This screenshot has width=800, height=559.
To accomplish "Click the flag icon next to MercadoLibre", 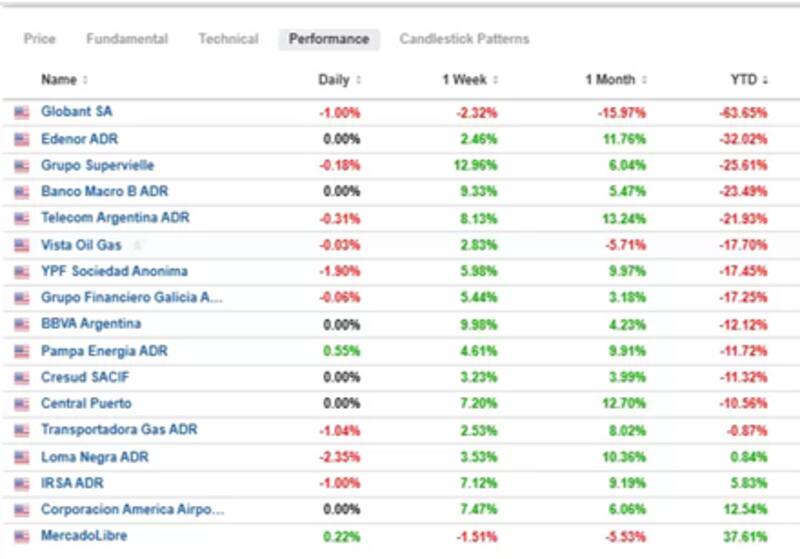I will (x=22, y=536).
